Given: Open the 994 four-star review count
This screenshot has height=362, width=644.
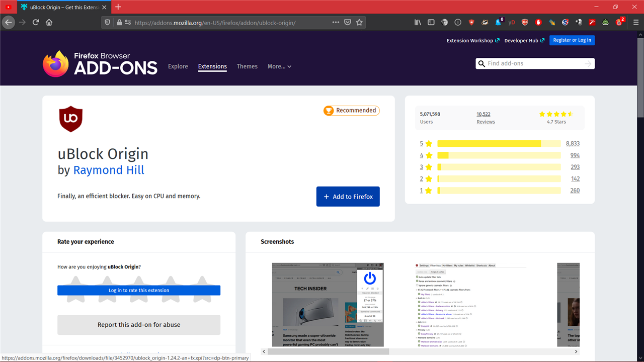Looking at the screenshot, I should pos(575,155).
